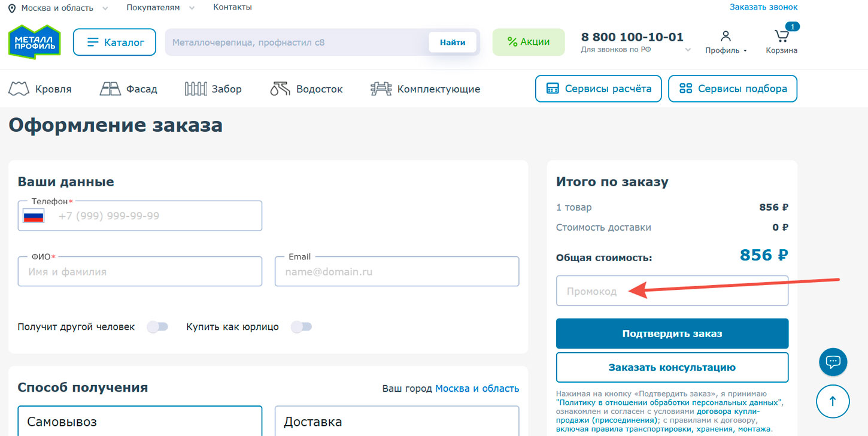The width and height of the screenshot is (868, 436).
Task: Open the personal data processing policy link
Action: click(x=669, y=402)
